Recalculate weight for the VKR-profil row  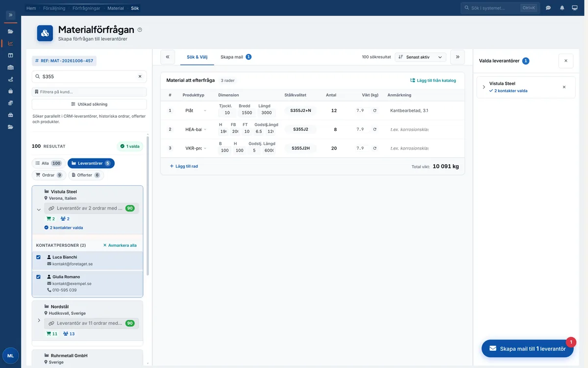pyautogui.click(x=375, y=148)
